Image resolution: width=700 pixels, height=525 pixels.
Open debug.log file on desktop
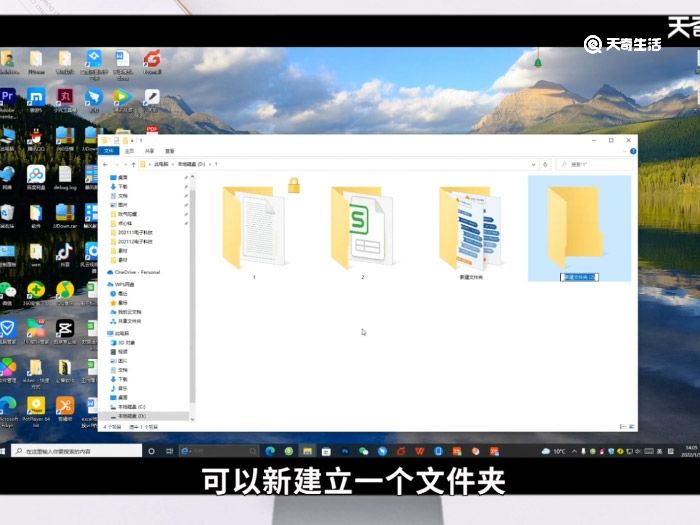65,178
